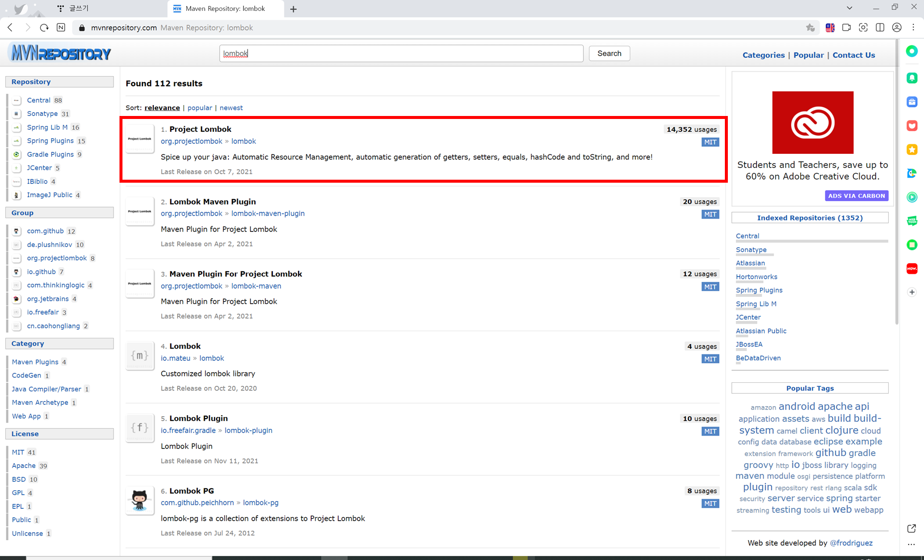Open the Lombok PG result title
This screenshot has height=560, width=924.
coord(192,491)
